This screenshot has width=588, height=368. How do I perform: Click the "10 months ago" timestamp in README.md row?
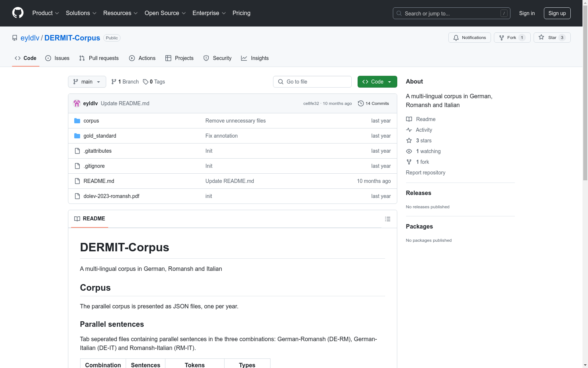tap(374, 181)
